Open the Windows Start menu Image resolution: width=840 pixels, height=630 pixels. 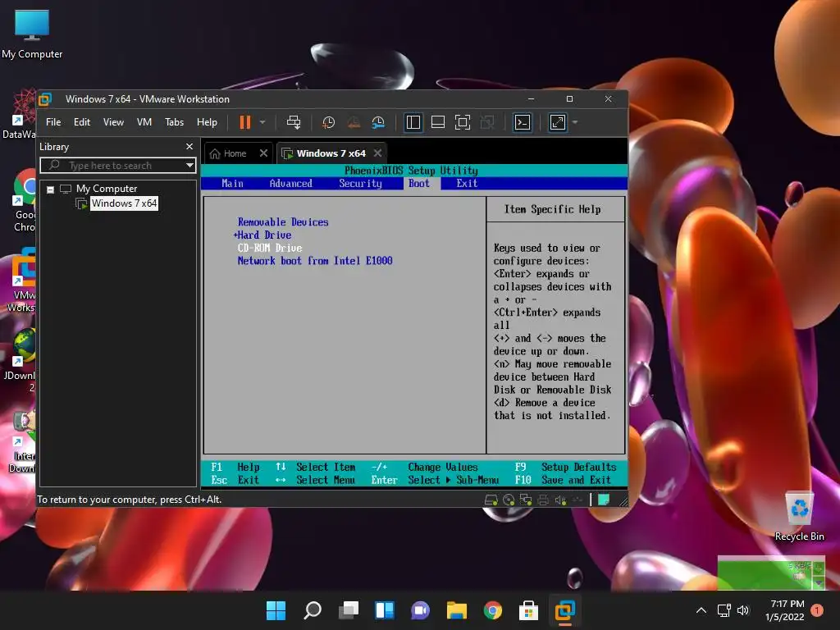pos(276,610)
